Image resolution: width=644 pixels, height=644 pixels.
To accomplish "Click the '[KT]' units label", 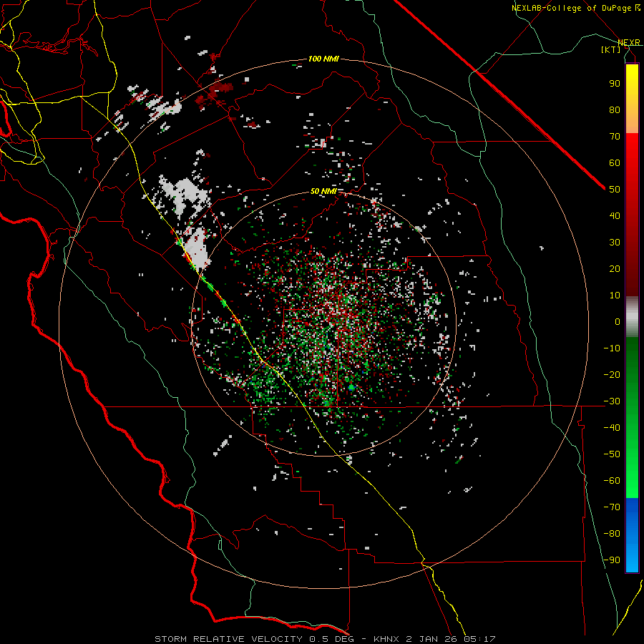I will pos(610,49).
